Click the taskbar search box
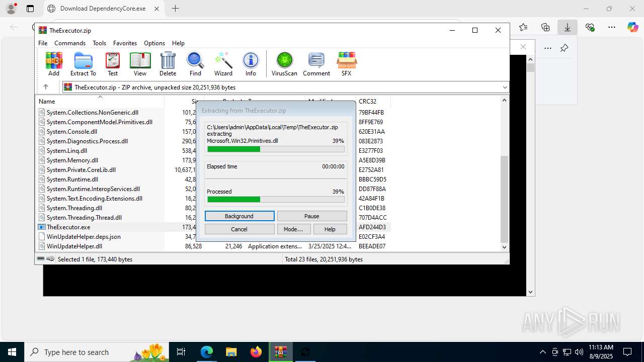This screenshot has width=644, height=362. (97, 352)
